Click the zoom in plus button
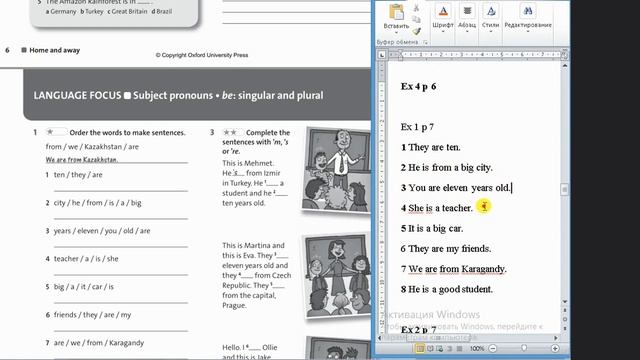640x360 pixels. (x=555, y=349)
